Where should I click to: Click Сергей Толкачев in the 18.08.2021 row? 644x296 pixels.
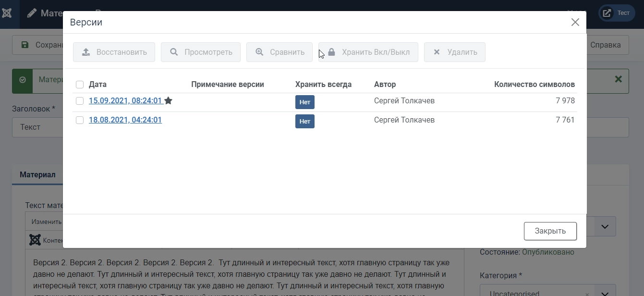point(404,120)
